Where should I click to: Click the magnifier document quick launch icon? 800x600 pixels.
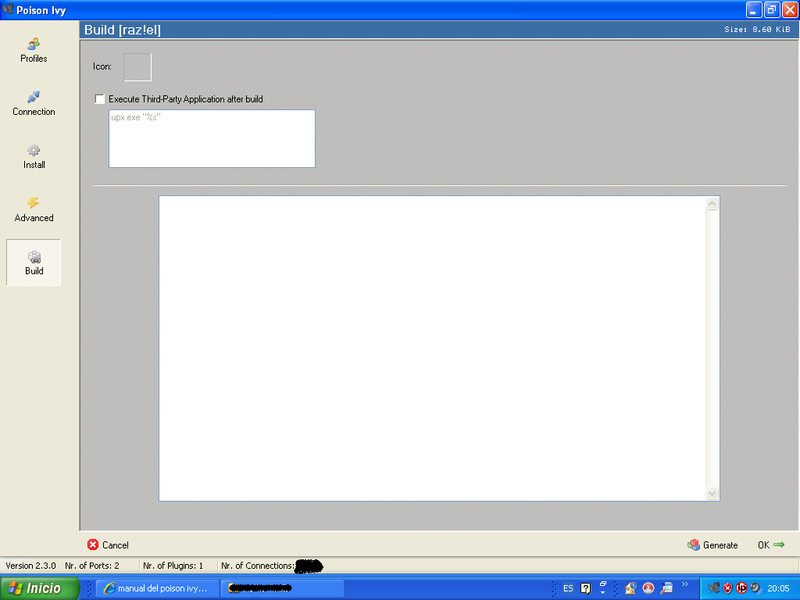(666, 588)
